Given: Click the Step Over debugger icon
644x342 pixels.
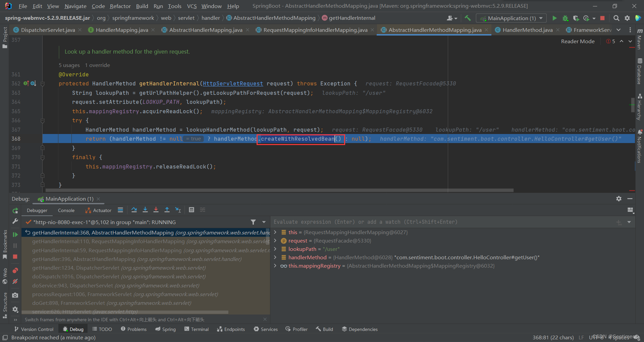Looking at the screenshot, I should click(x=134, y=210).
